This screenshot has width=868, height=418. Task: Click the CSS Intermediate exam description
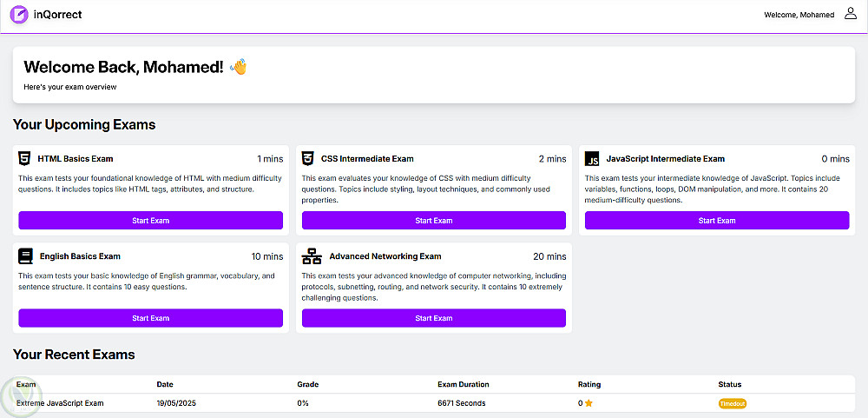425,189
